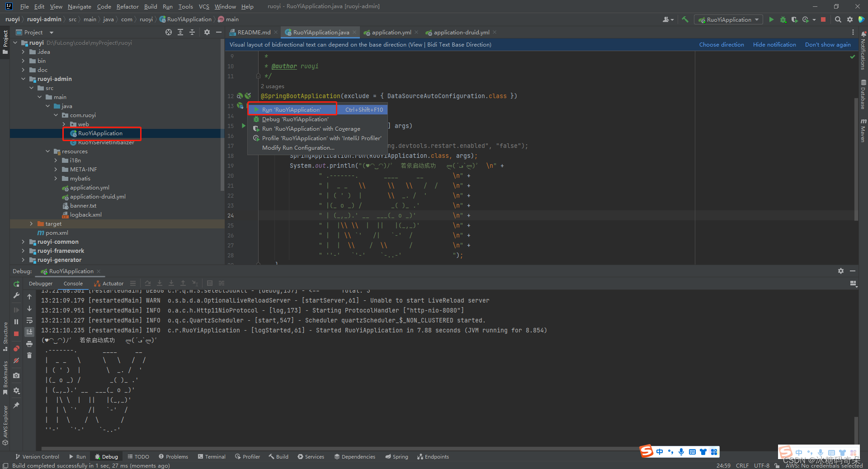The width and height of the screenshot is (868, 469).
Task: Expand the doc folder
Action: (x=23, y=70)
